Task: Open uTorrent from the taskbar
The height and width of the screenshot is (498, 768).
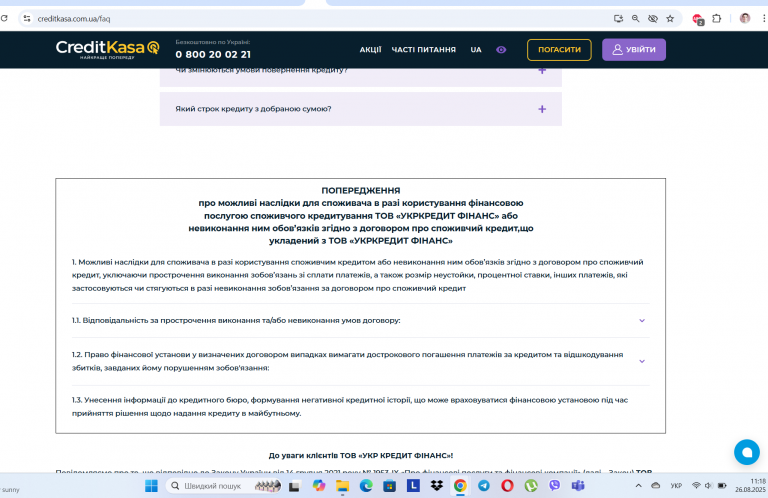Action: 531,486
